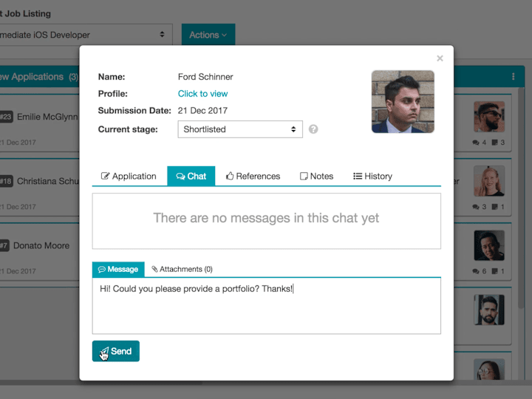Open the References tab
532x399 pixels.
[253, 176]
